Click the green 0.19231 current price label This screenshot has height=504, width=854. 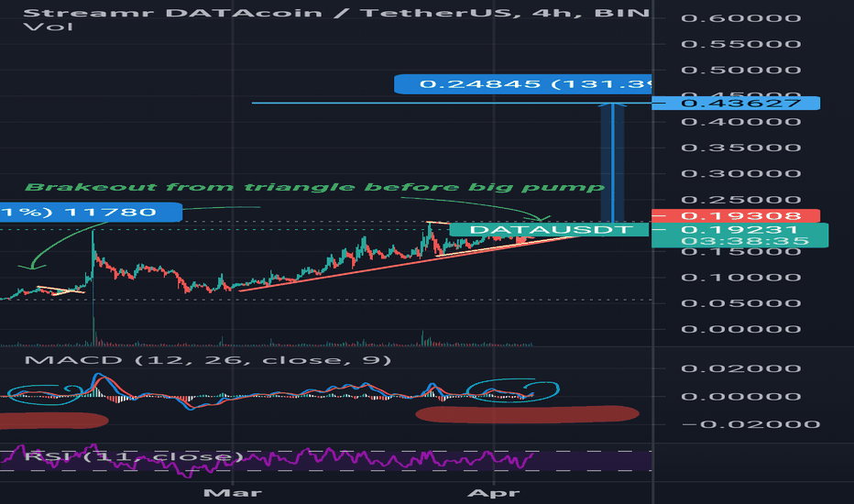click(x=739, y=229)
